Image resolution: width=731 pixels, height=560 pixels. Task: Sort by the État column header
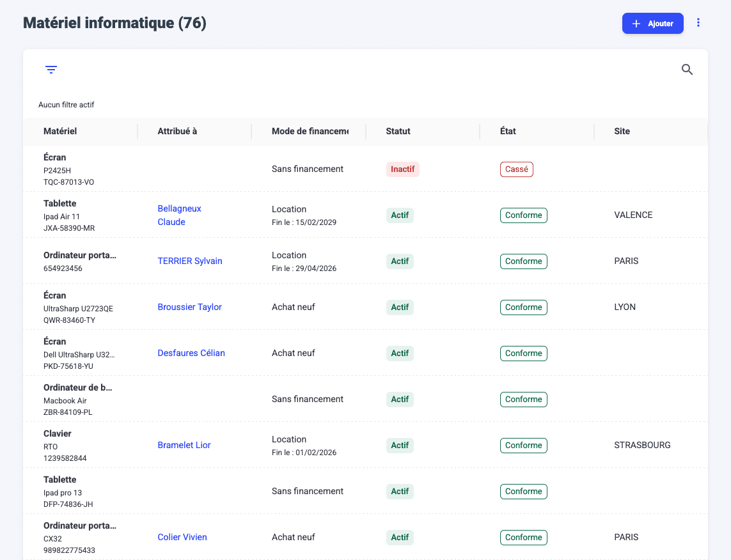(x=508, y=132)
